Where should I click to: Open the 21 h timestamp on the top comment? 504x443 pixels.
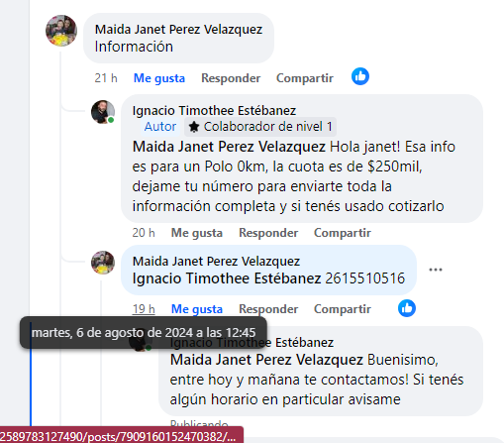[x=106, y=78]
